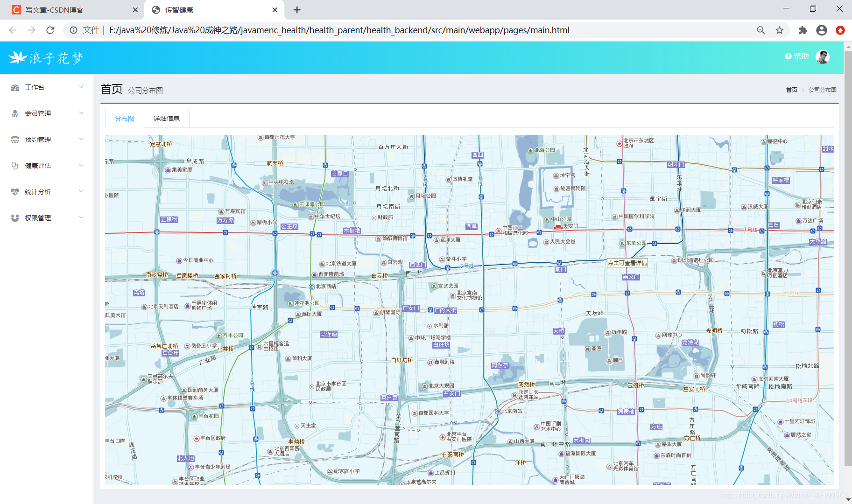Click the 公主坟 subway station label
The height and width of the screenshot is (504, 852).
tap(289, 227)
